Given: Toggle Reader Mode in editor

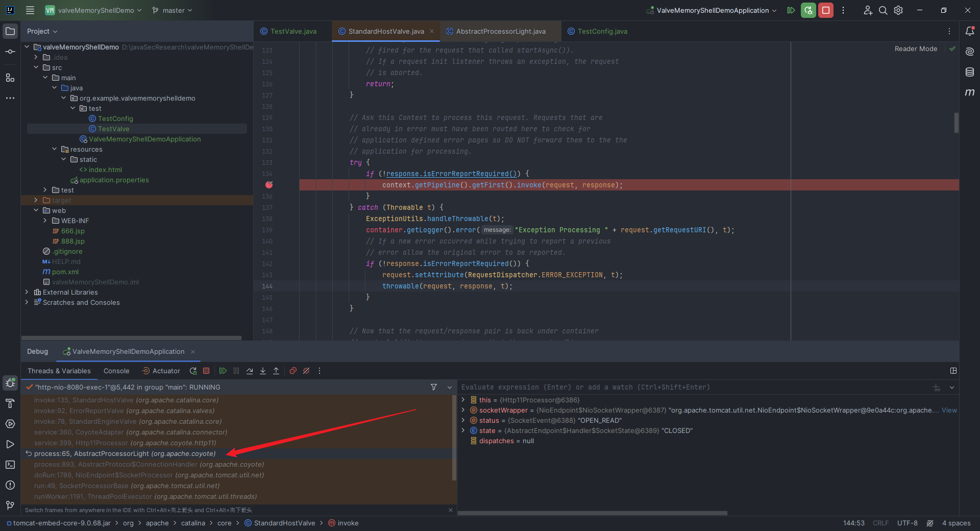Looking at the screenshot, I should (916, 49).
